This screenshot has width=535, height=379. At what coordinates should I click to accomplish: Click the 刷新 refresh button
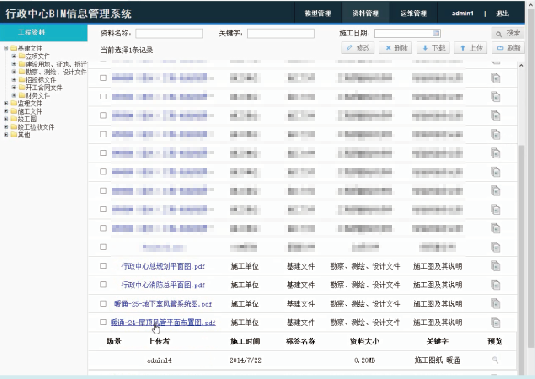pyautogui.click(x=508, y=48)
